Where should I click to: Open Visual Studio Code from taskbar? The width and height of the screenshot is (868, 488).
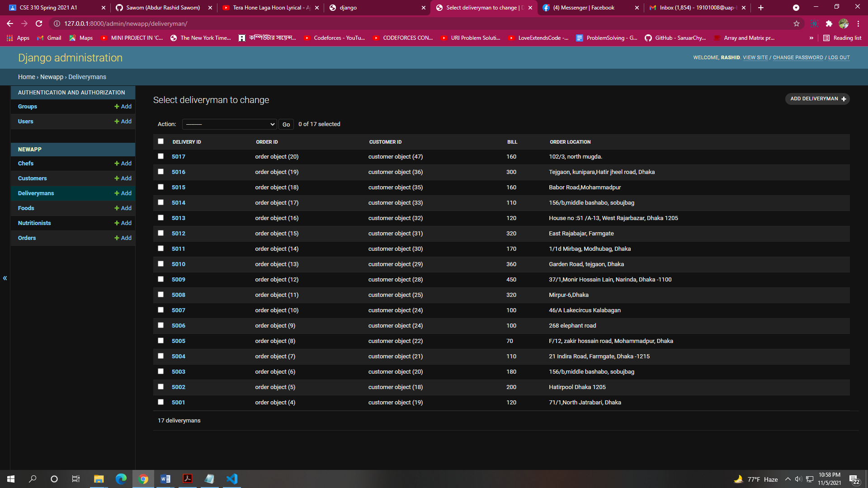coord(232,479)
